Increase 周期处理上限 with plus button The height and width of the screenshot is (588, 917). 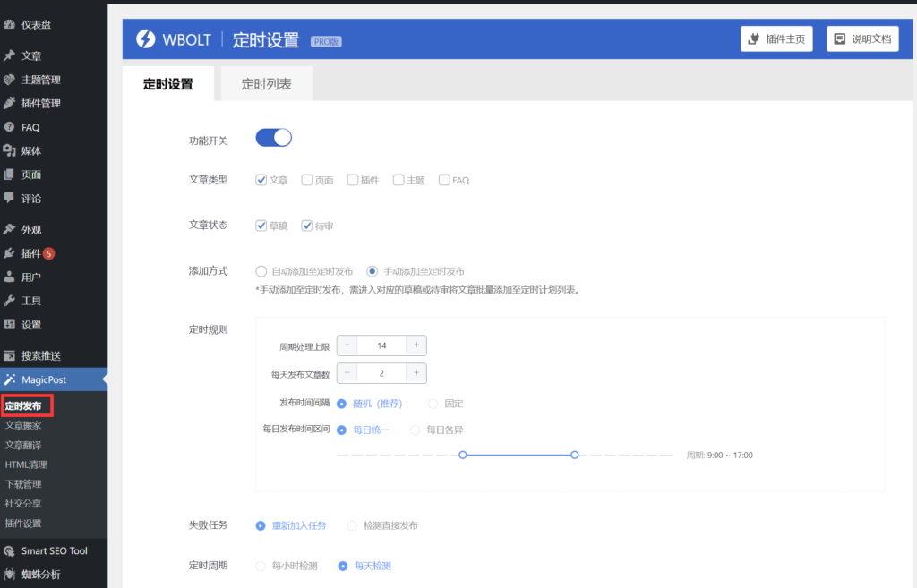coord(416,345)
